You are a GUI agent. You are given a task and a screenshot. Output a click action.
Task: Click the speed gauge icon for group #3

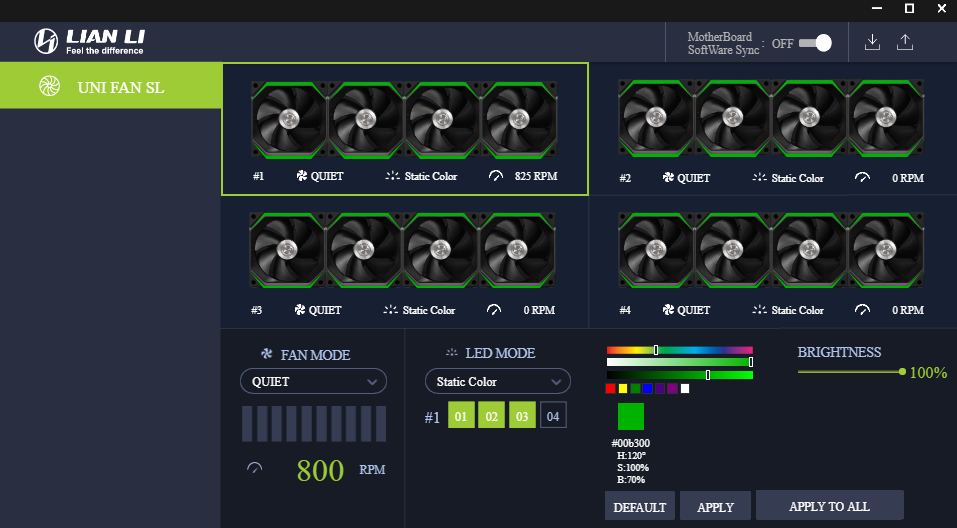tap(494, 310)
